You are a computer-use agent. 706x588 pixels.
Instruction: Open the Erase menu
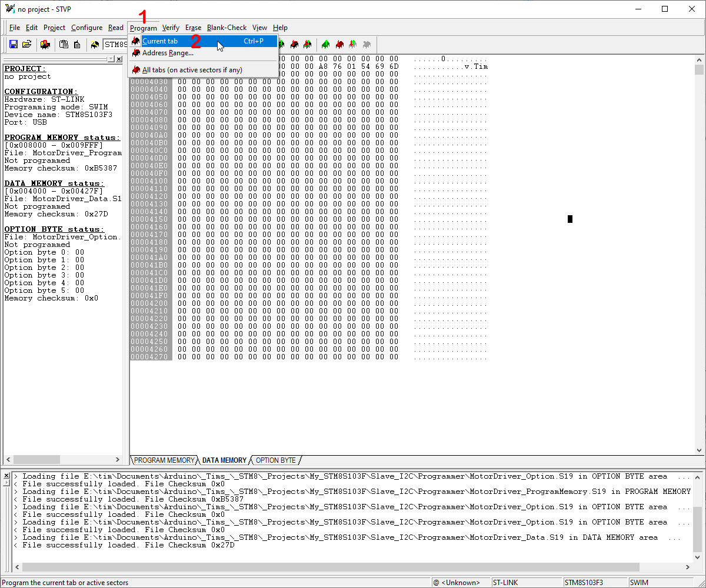(x=193, y=28)
